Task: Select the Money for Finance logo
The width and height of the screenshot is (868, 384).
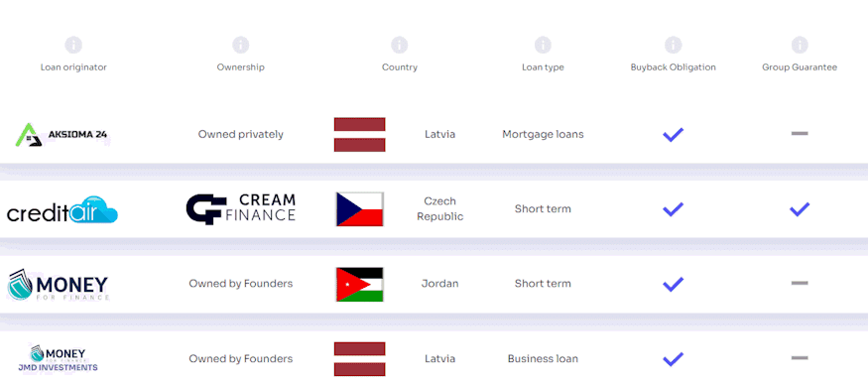Action: pos(58,285)
